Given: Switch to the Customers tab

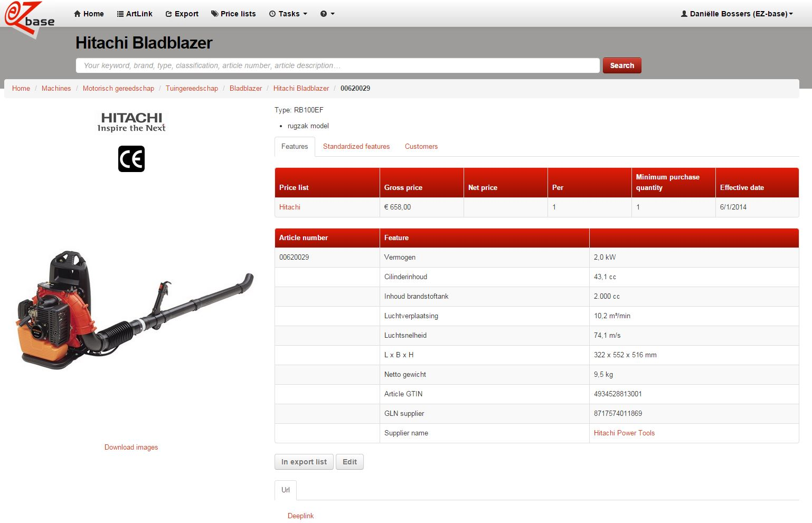Looking at the screenshot, I should (421, 146).
